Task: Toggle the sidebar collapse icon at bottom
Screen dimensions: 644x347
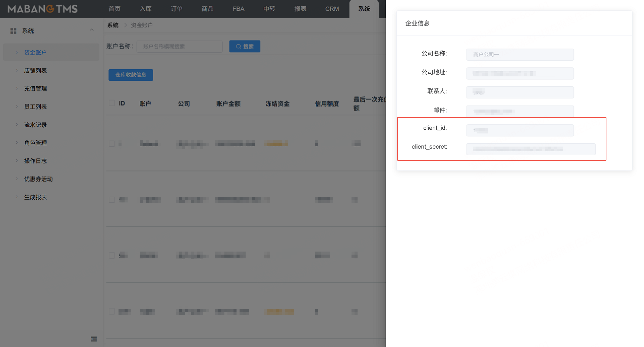Action: click(94, 339)
